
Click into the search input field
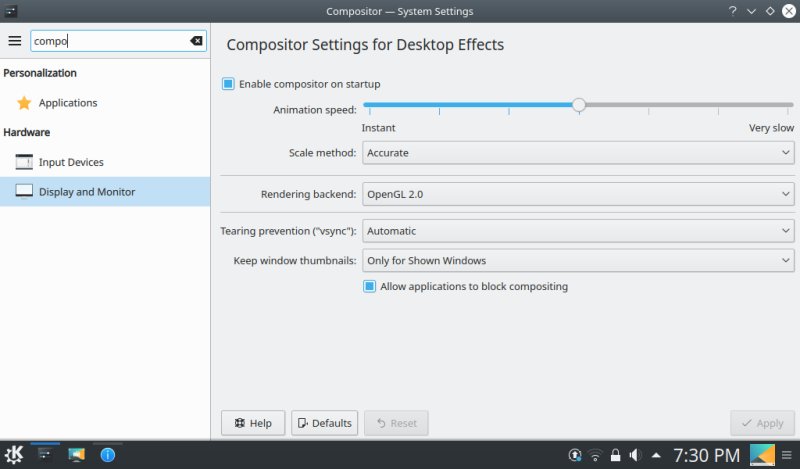110,41
